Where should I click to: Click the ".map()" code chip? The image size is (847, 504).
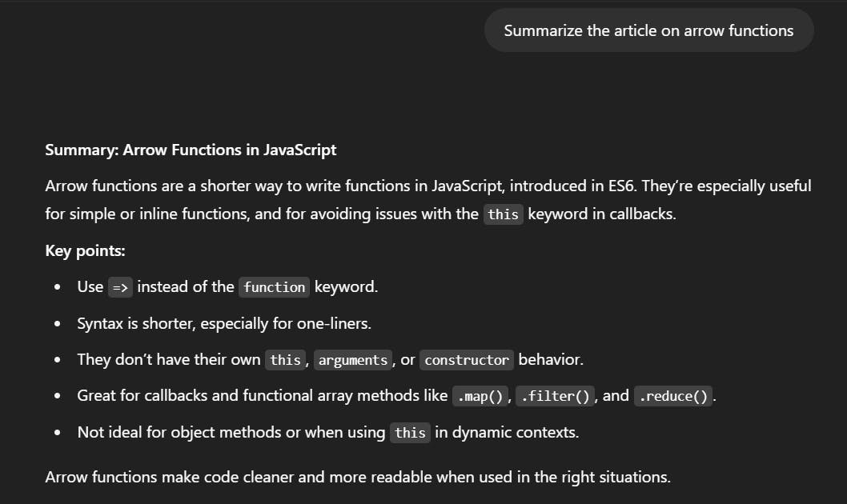pos(480,396)
